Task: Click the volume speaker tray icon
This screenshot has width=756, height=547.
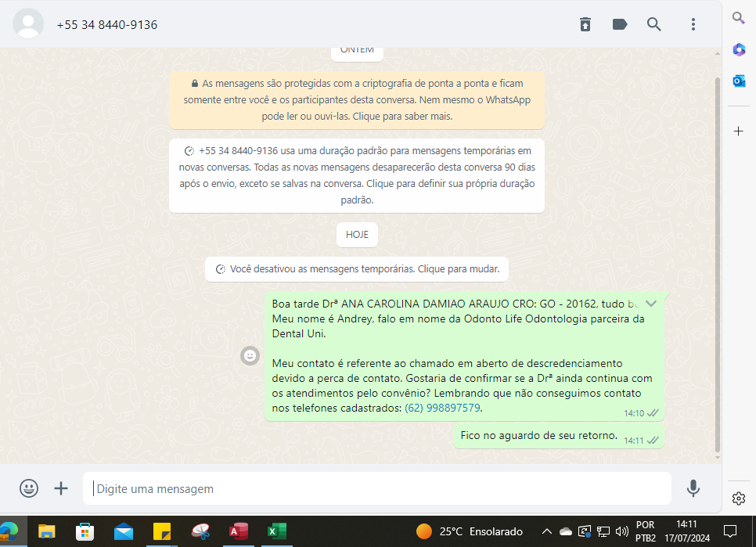Action: click(x=622, y=531)
